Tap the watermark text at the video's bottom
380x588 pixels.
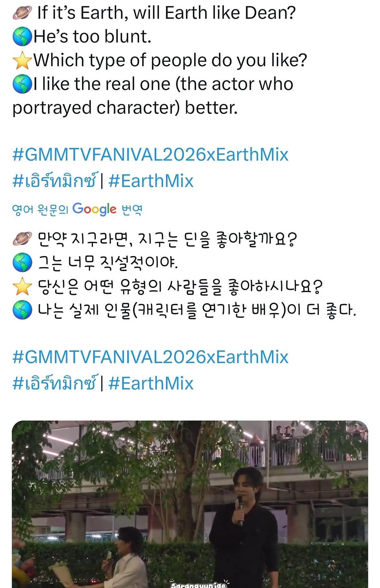coord(199,585)
